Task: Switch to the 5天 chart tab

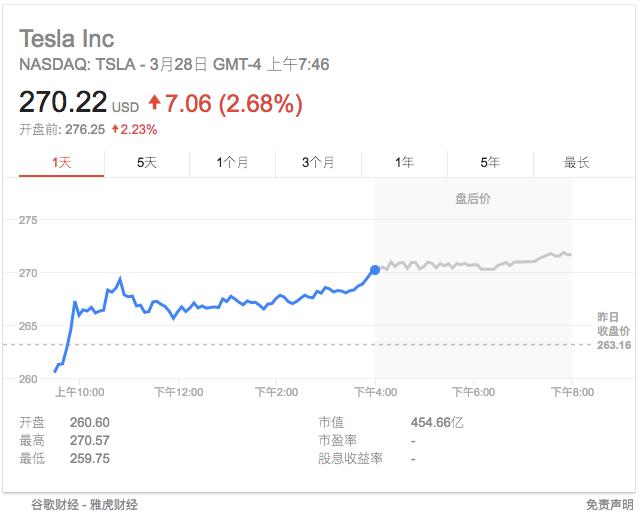Action: pyautogui.click(x=147, y=163)
